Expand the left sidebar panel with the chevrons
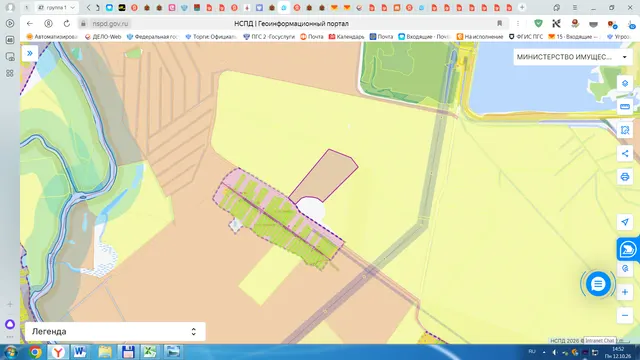 coord(30,53)
